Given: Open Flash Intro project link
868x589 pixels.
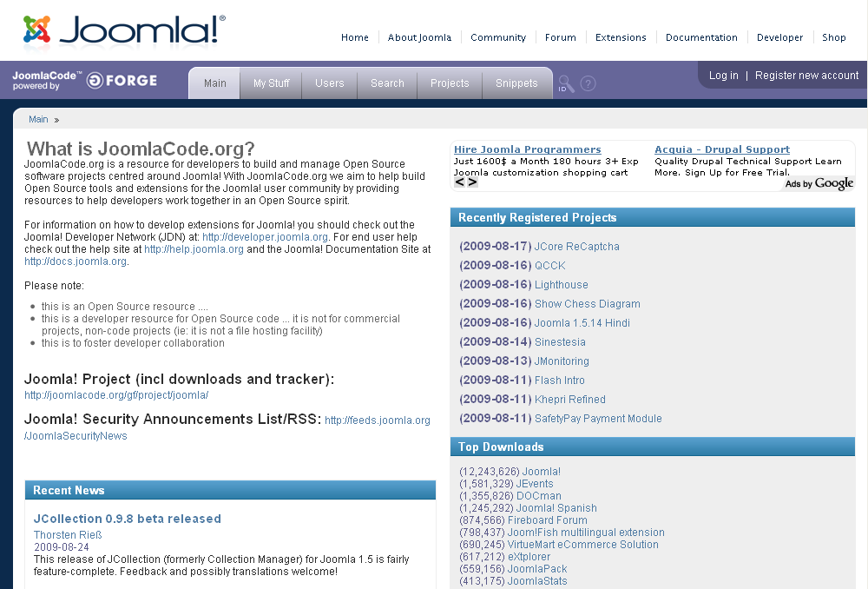Looking at the screenshot, I should [559, 381].
